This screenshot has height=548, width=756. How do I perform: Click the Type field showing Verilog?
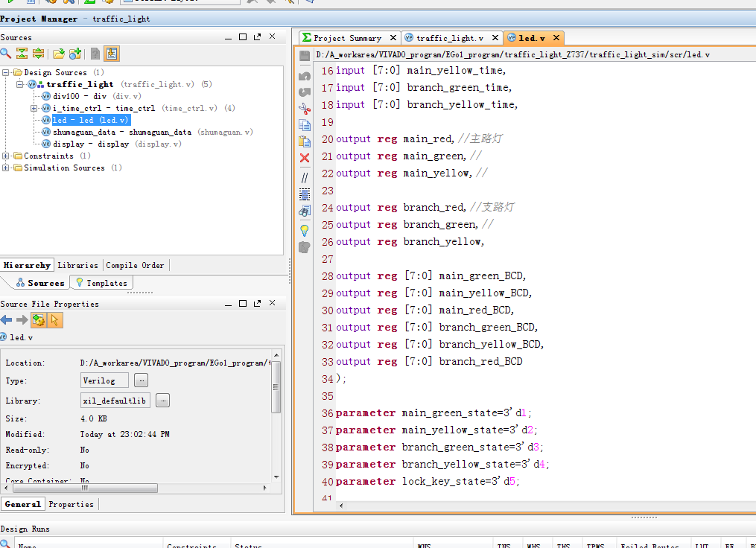pyautogui.click(x=104, y=380)
